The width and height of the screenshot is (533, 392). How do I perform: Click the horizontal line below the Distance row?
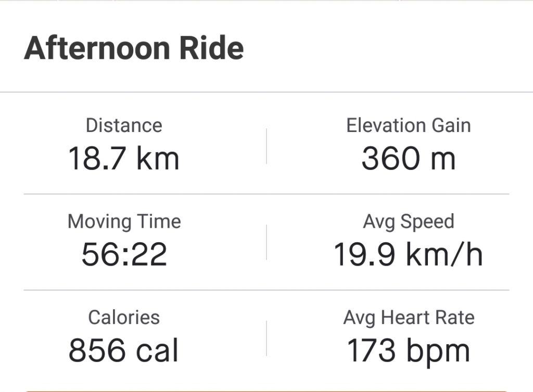[266, 194]
